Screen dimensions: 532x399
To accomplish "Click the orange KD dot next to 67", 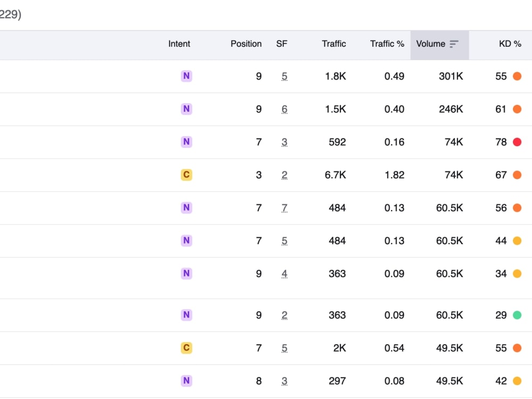I will [x=517, y=175].
